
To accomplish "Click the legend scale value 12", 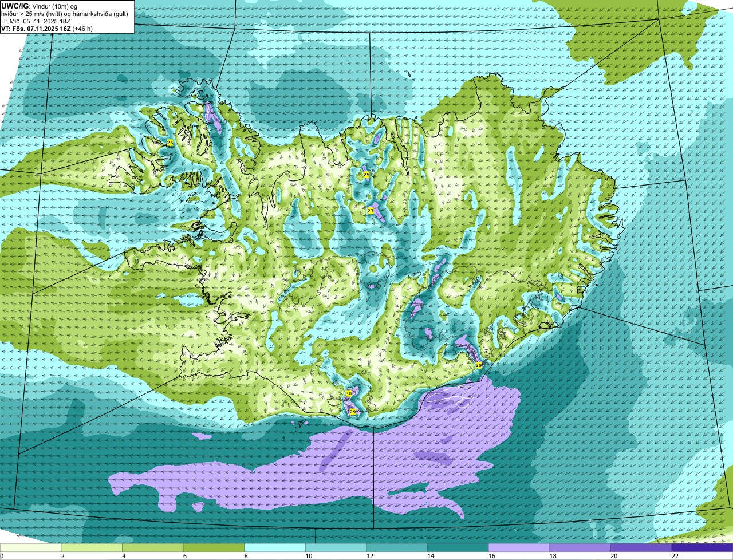I will (370, 556).
